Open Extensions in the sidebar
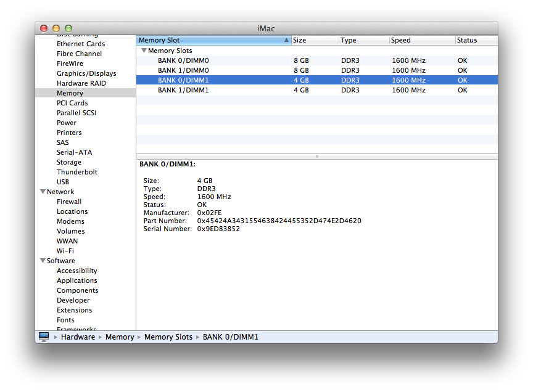Screen dimensions: 533x392 pyautogui.click(x=75, y=310)
